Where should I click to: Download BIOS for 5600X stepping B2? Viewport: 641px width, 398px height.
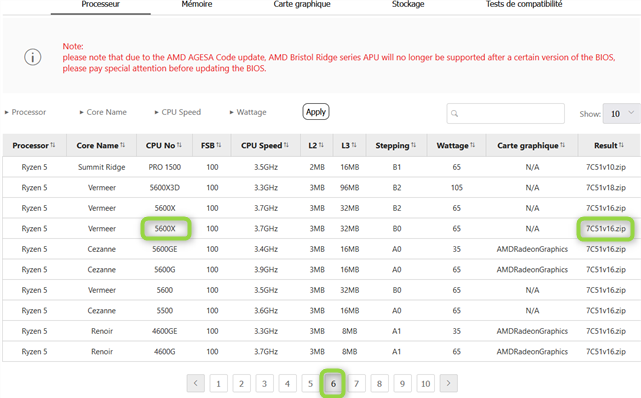coord(606,208)
